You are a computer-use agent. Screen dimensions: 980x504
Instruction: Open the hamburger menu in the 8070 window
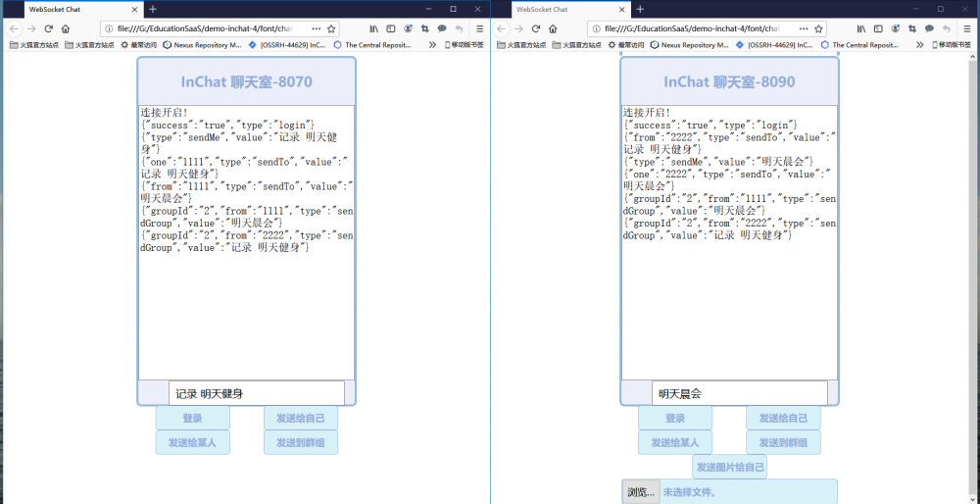click(480, 28)
